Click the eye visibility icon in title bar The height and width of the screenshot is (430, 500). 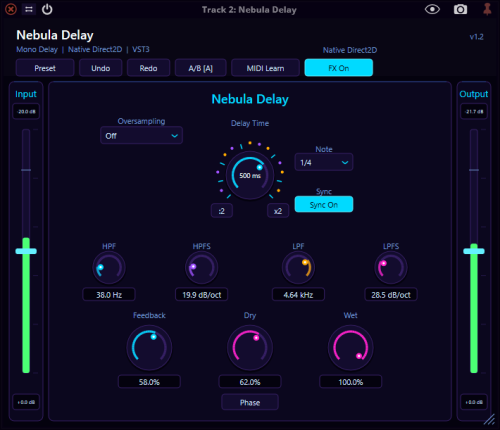432,9
